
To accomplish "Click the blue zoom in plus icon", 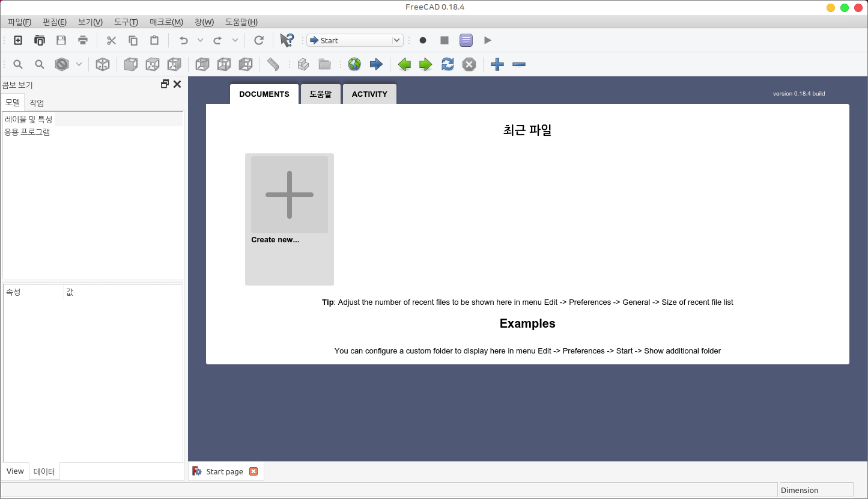I will [x=497, y=64].
